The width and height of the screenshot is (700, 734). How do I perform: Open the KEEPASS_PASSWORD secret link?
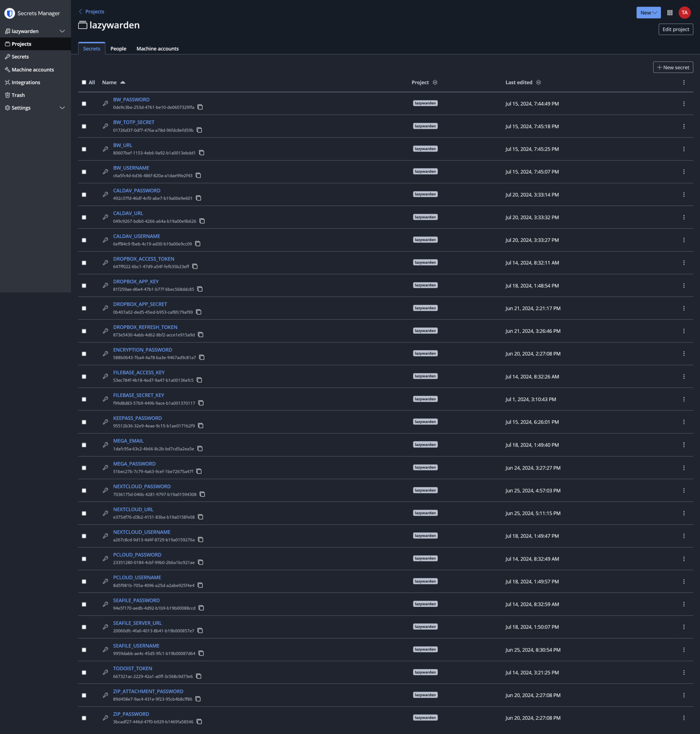[x=137, y=418]
